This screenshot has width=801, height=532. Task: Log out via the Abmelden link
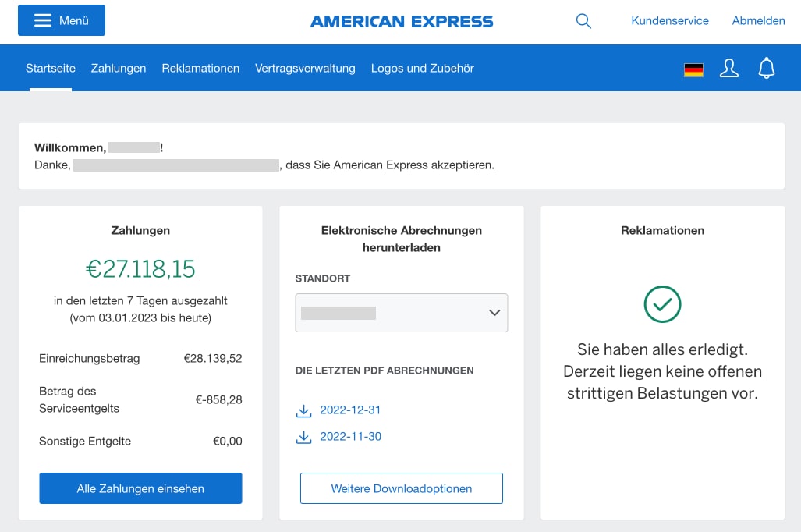tap(758, 21)
